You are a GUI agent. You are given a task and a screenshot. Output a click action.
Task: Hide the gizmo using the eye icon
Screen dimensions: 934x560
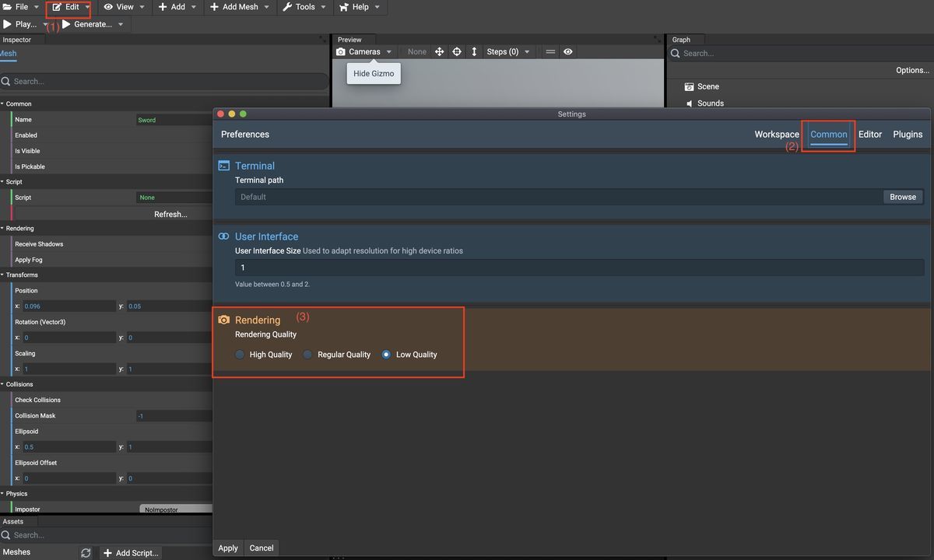click(568, 51)
